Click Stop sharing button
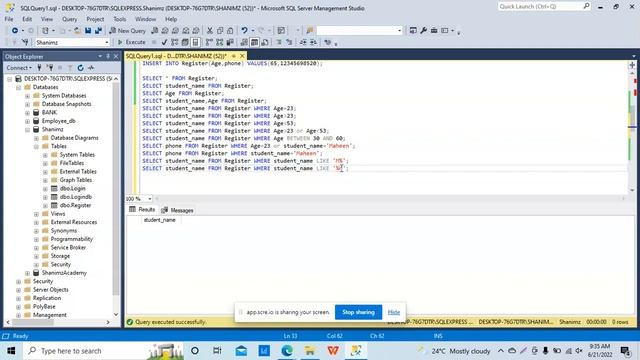This screenshot has width=640, height=360. point(358,312)
